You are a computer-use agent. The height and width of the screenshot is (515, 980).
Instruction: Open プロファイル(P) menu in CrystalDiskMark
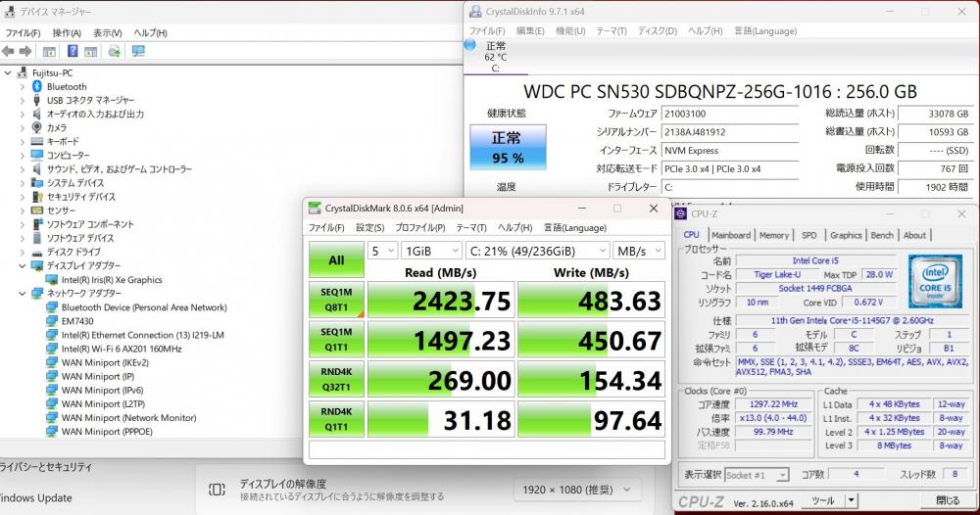point(420,228)
